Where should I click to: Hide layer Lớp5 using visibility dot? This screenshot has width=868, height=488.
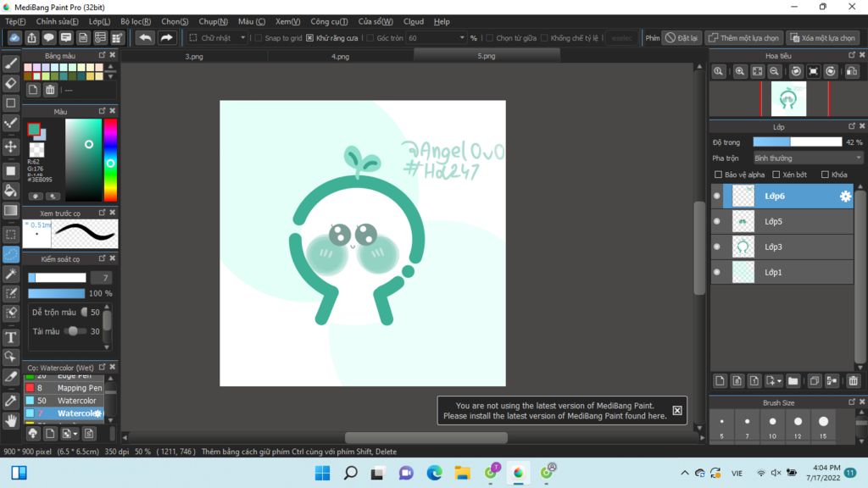point(716,222)
